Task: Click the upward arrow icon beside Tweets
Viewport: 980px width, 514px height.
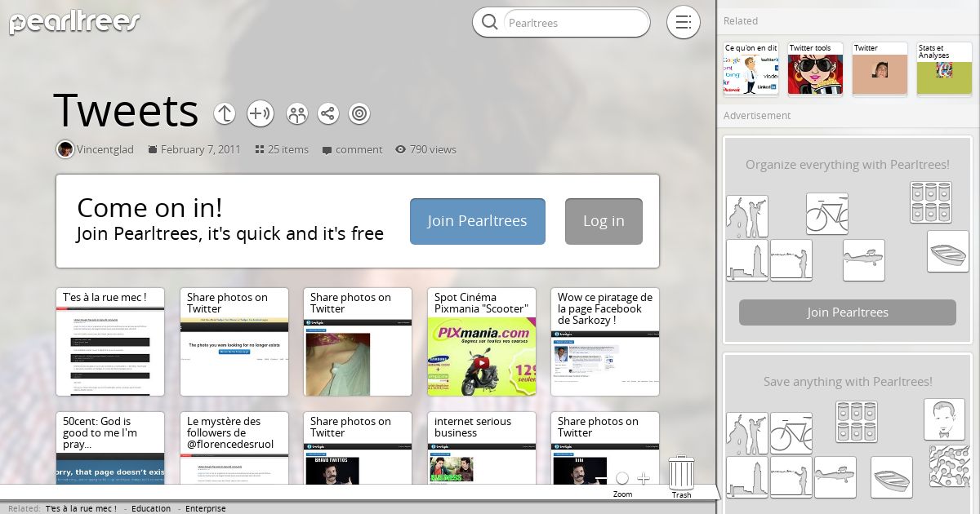Action: click(x=225, y=113)
